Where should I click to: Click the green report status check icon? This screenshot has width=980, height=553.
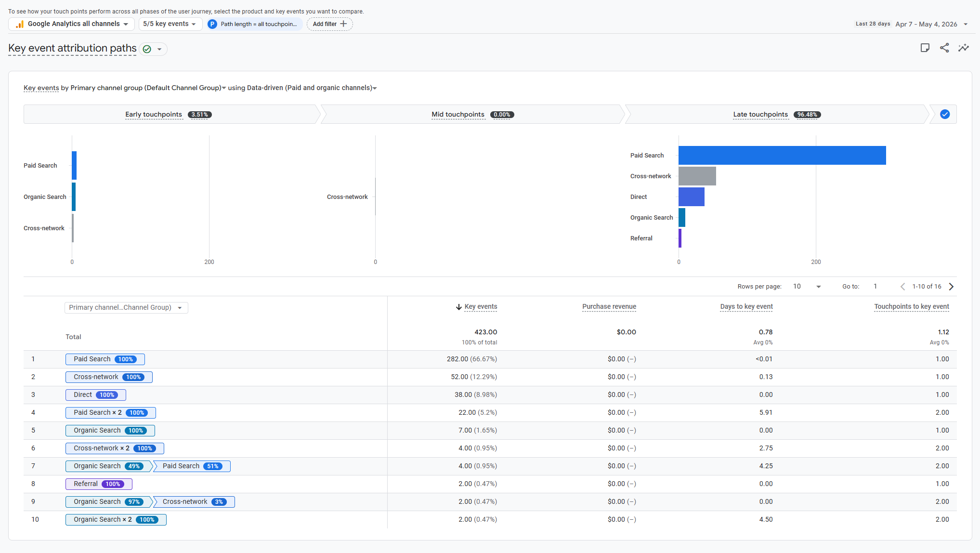point(147,49)
